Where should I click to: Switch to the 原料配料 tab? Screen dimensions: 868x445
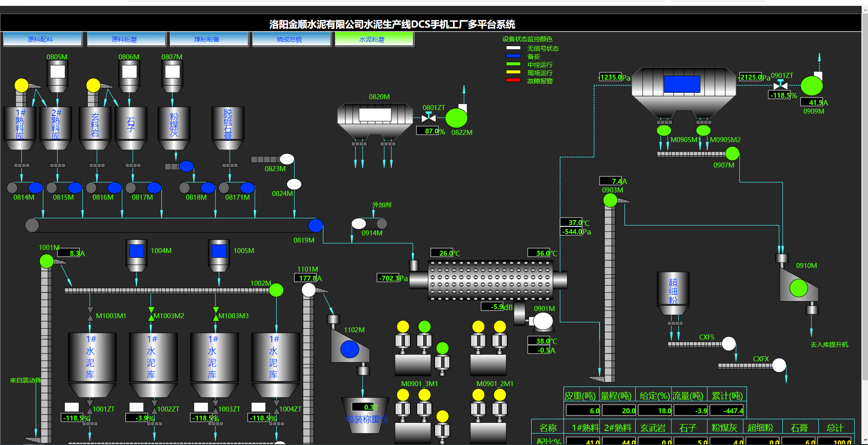tap(42, 39)
